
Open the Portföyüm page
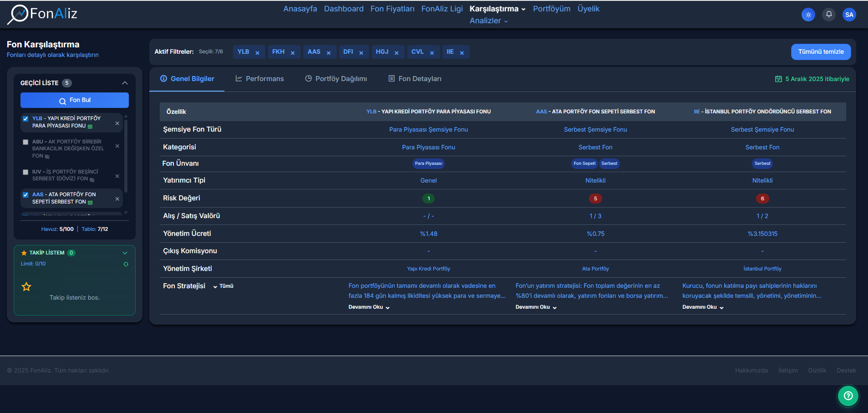[x=552, y=9]
